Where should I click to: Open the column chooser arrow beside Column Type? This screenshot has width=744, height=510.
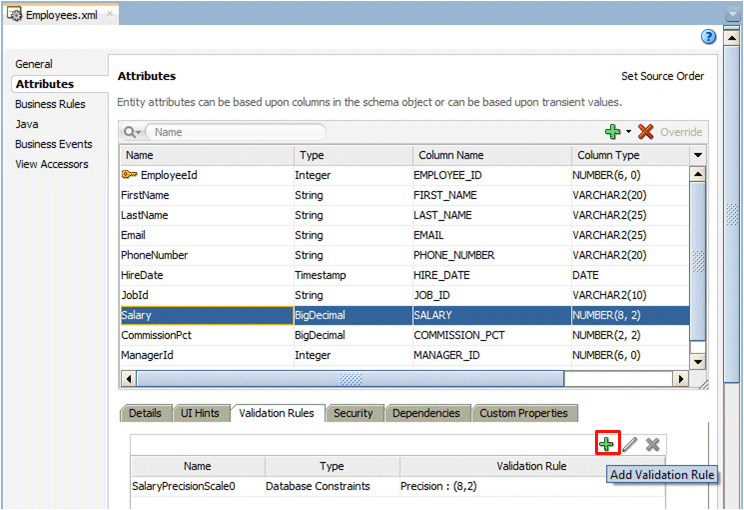click(x=698, y=155)
